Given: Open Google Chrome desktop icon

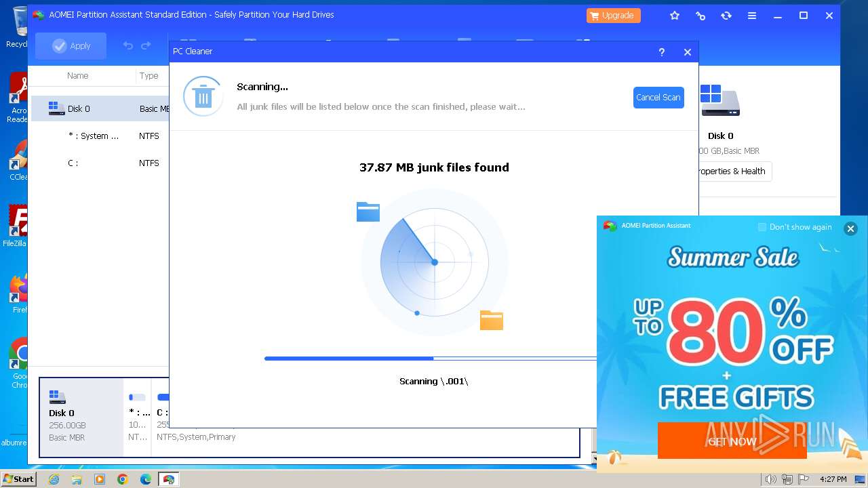Looking at the screenshot, I should tap(19, 363).
